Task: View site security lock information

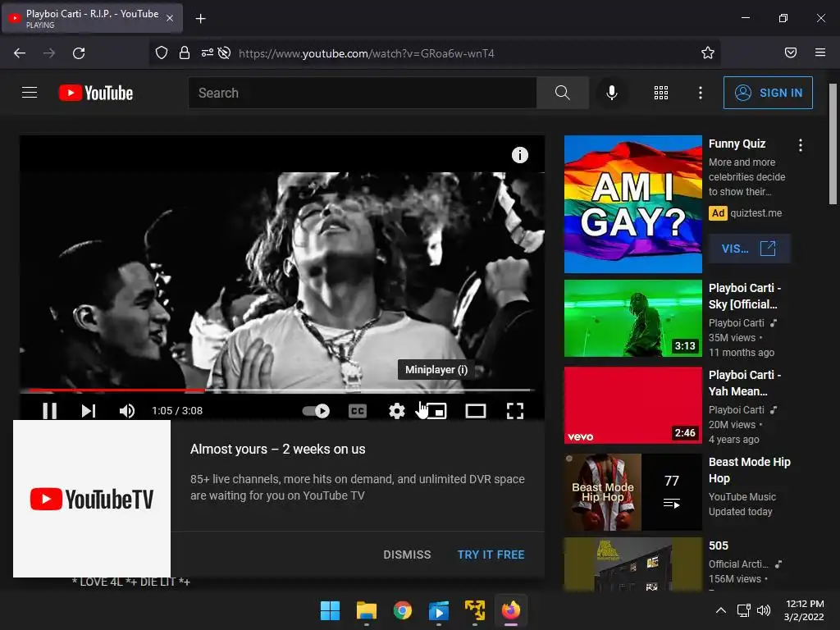Action: pos(185,53)
